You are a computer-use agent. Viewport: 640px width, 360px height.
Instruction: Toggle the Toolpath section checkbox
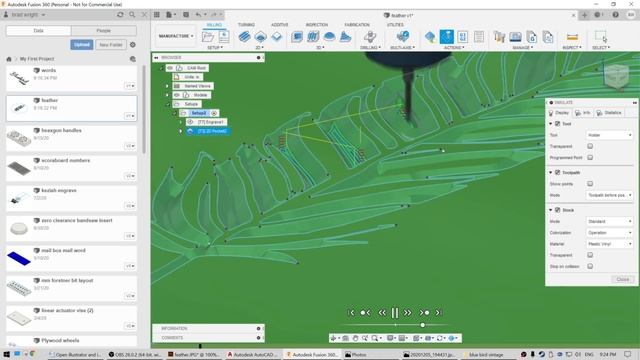tap(558, 173)
